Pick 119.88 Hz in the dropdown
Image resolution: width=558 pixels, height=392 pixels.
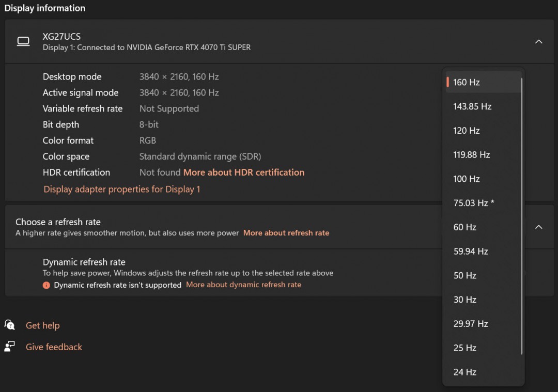(472, 155)
